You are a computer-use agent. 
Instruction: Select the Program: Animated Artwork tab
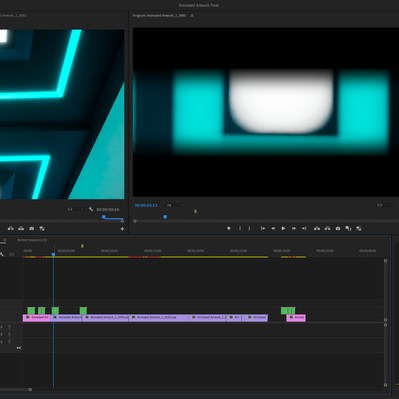tap(159, 15)
